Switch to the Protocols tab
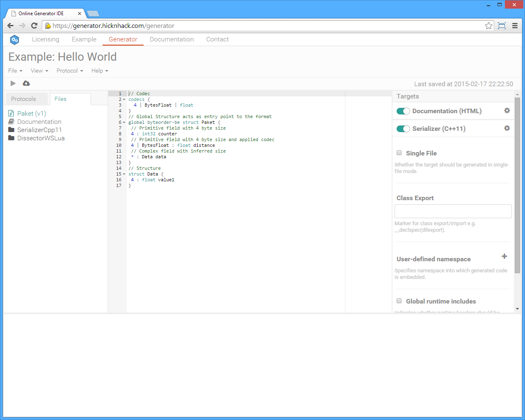The image size is (525, 420). (23, 99)
